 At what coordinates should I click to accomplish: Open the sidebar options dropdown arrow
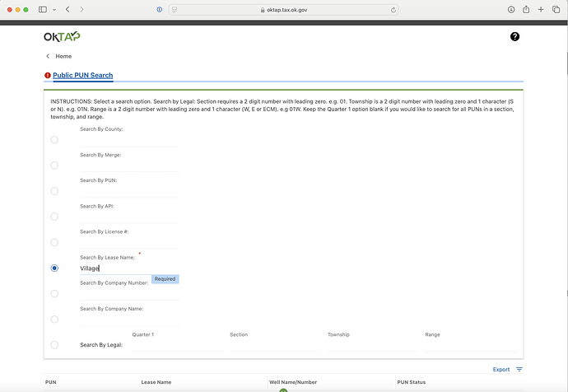coord(54,10)
